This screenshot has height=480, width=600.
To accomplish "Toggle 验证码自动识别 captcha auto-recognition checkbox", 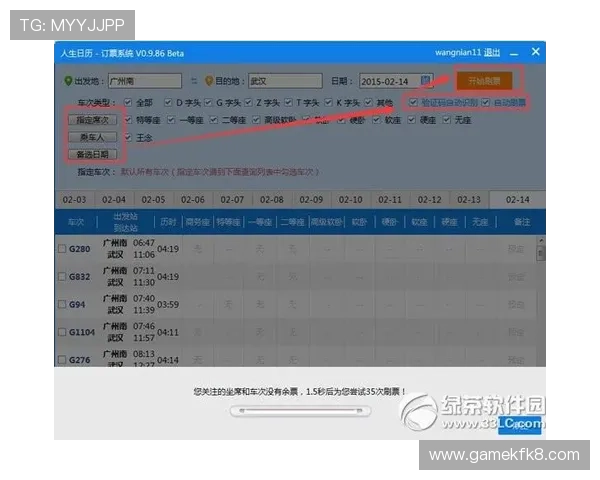I will 413,102.
